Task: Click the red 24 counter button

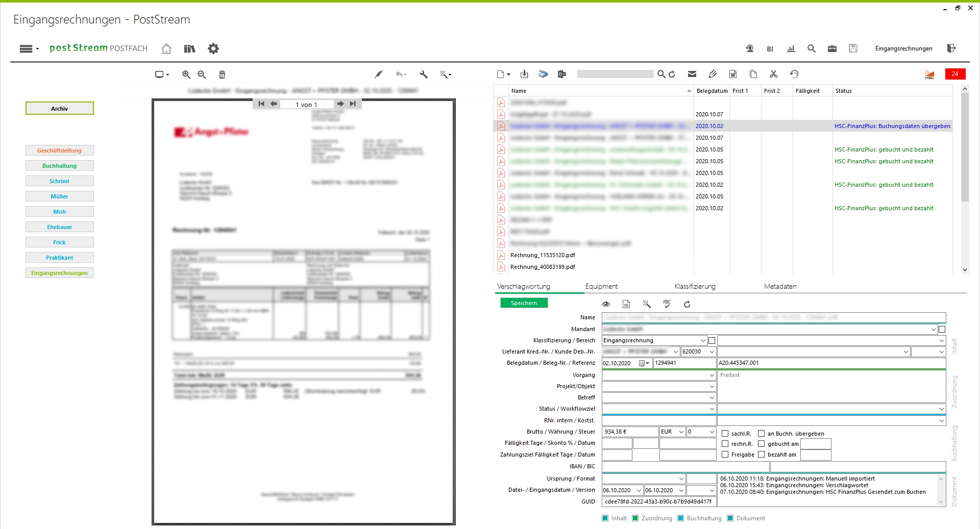Action: click(x=955, y=74)
